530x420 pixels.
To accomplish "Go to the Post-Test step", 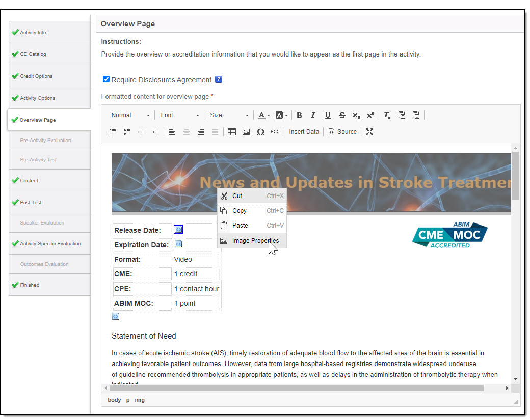I will pyautogui.click(x=50, y=202).
